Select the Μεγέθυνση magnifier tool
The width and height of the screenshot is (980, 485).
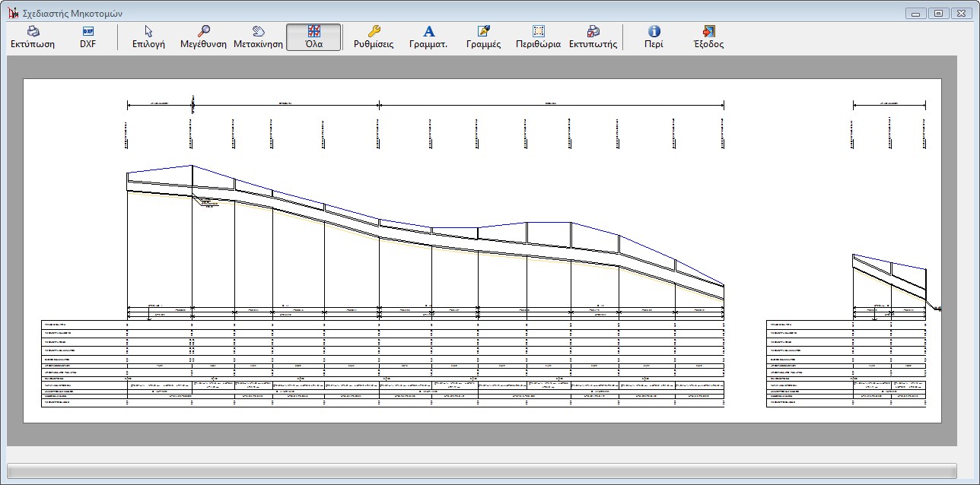point(203,36)
